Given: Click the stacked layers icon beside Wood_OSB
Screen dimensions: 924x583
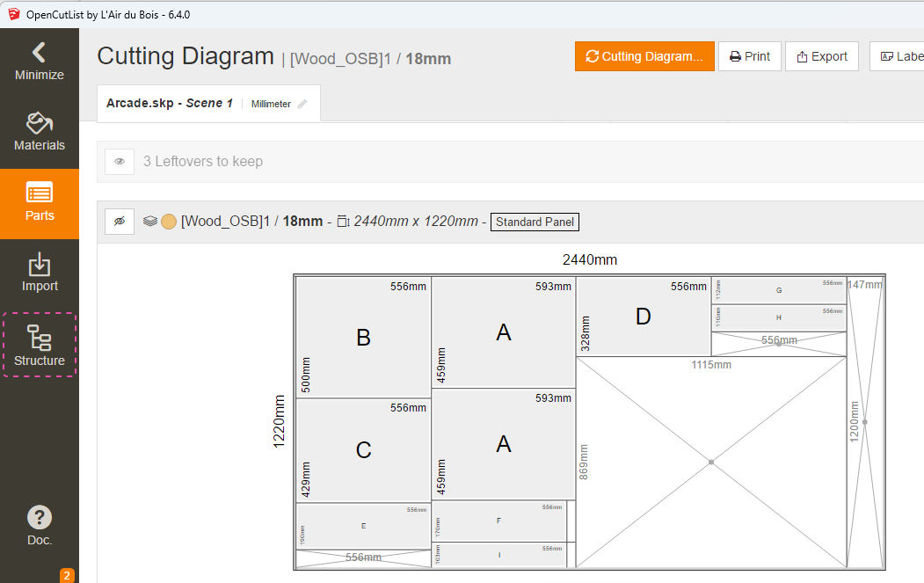Looking at the screenshot, I should [x=150, y=222].
